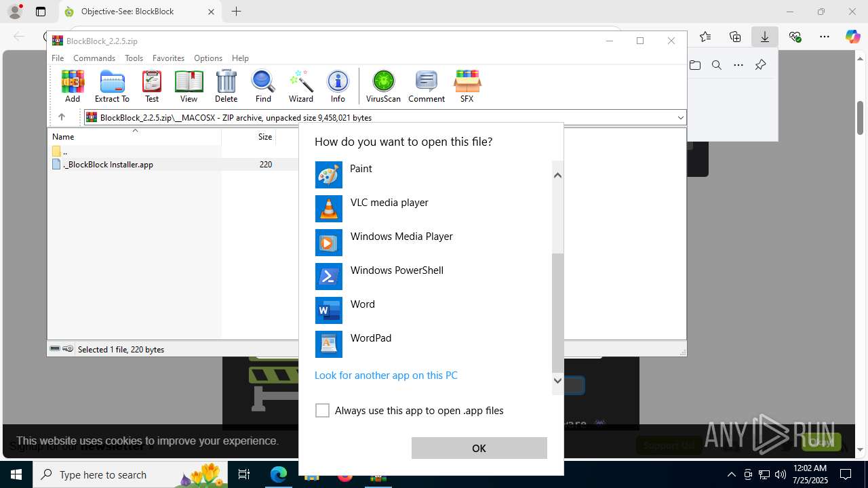The height and width of the screenshot is (488, 868).
Task: Click the Extract To toolbar icon
Action: tap(112, 87)
